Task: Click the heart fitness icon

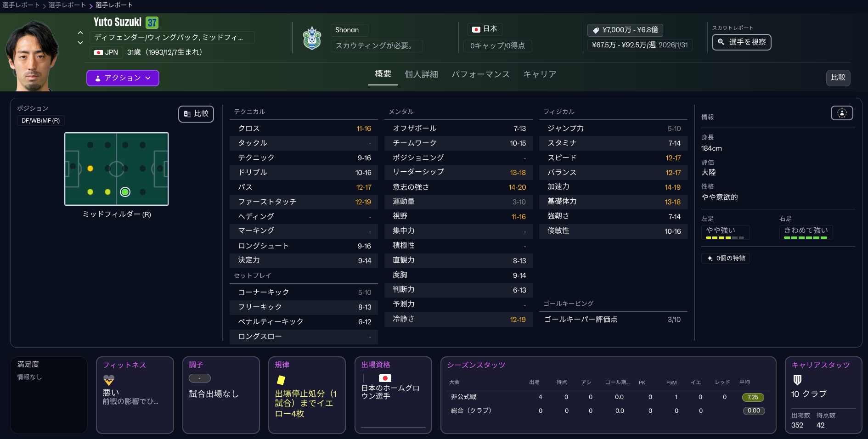Action: pos(109,380)
